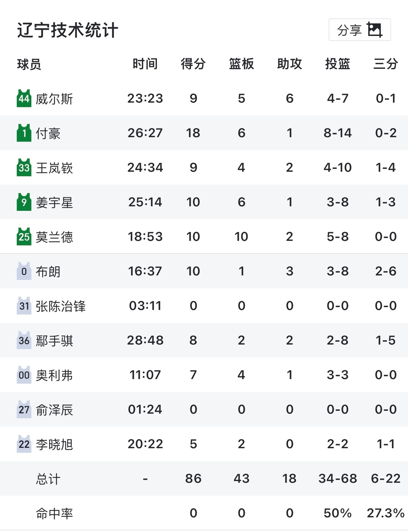Screen dimensions: 408x532
Task: Click gray jersey icon 36
Action: (24, 340)
